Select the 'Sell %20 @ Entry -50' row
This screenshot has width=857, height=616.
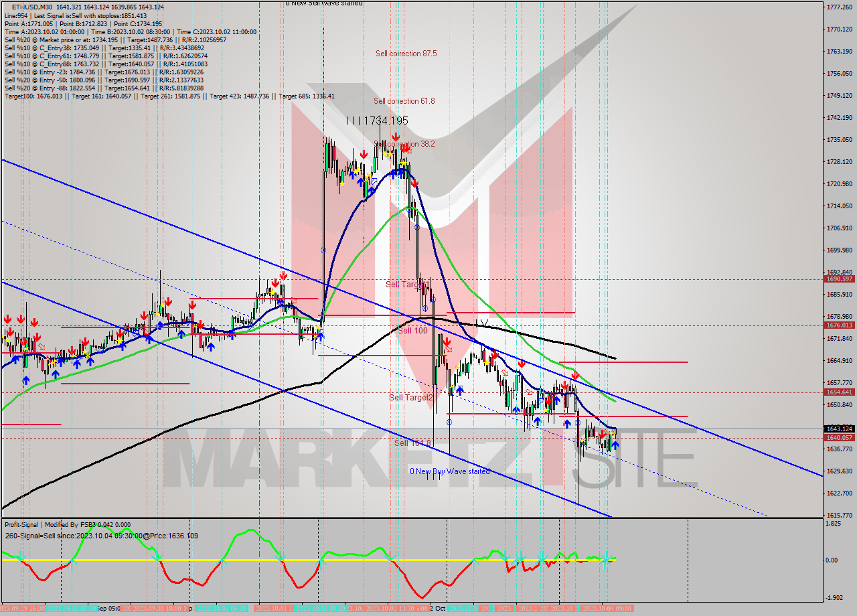click(x=104, y=80)
